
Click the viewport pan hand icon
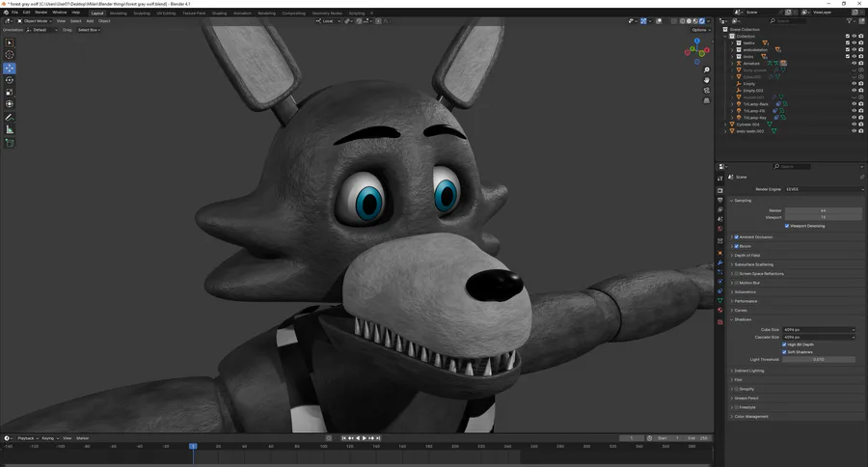[x=706, y=80]
